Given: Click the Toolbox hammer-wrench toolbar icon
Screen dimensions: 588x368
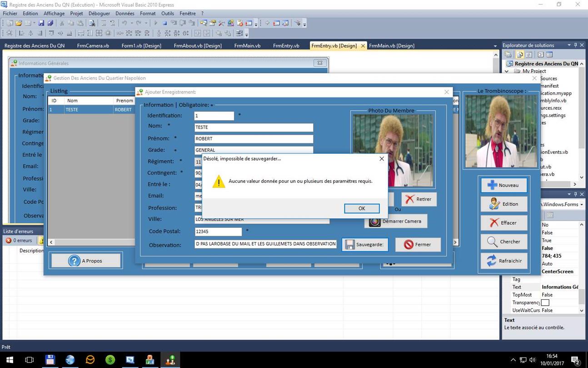Looking at the screenshot, I should tap(221, 23).
